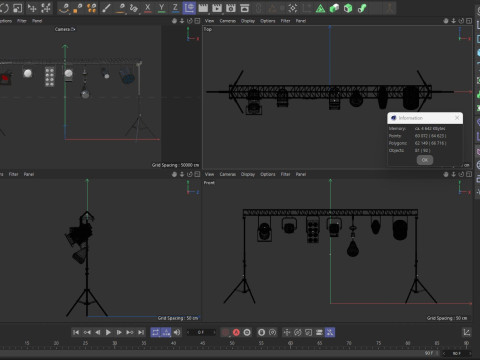This screenshot has width=480, height=360.
Task: Open Options menu in Front viewport
Action: pos(268,174)
